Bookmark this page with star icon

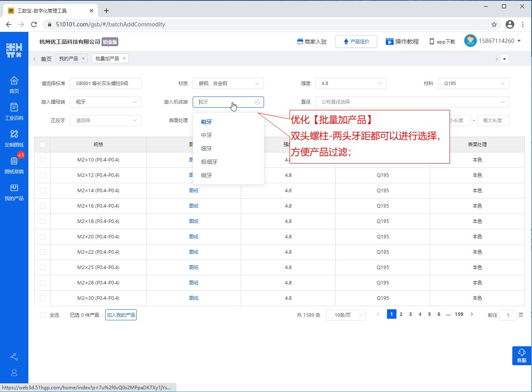(x=494, y=24)
